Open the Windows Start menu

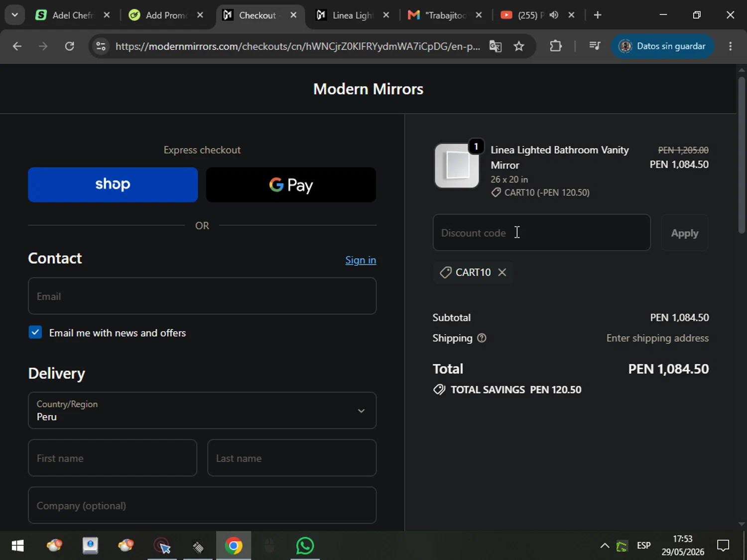coord(17,546)
